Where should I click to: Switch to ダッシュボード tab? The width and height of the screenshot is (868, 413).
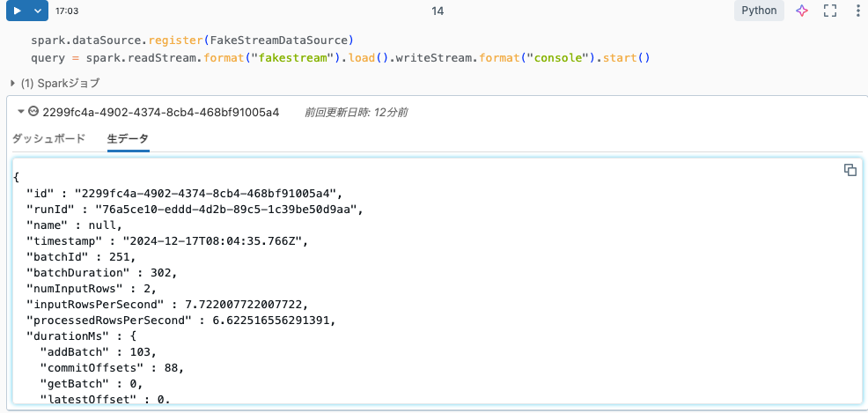coord(48,138)
